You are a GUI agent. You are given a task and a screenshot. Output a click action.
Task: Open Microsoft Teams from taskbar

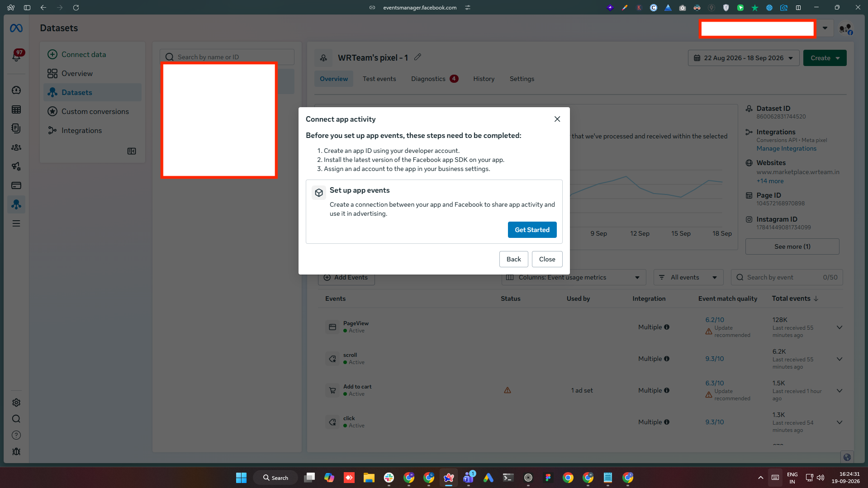469,478
